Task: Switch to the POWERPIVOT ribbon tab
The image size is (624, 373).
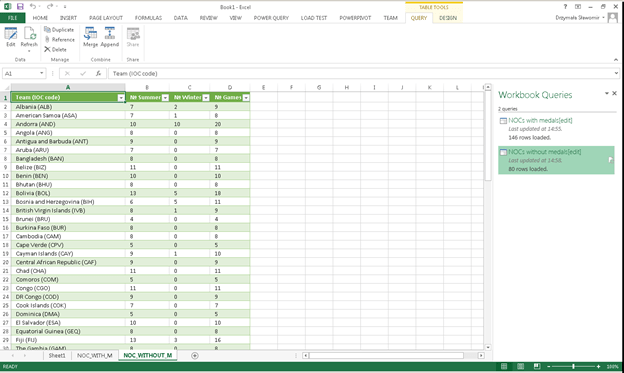Action: point(355,18)
